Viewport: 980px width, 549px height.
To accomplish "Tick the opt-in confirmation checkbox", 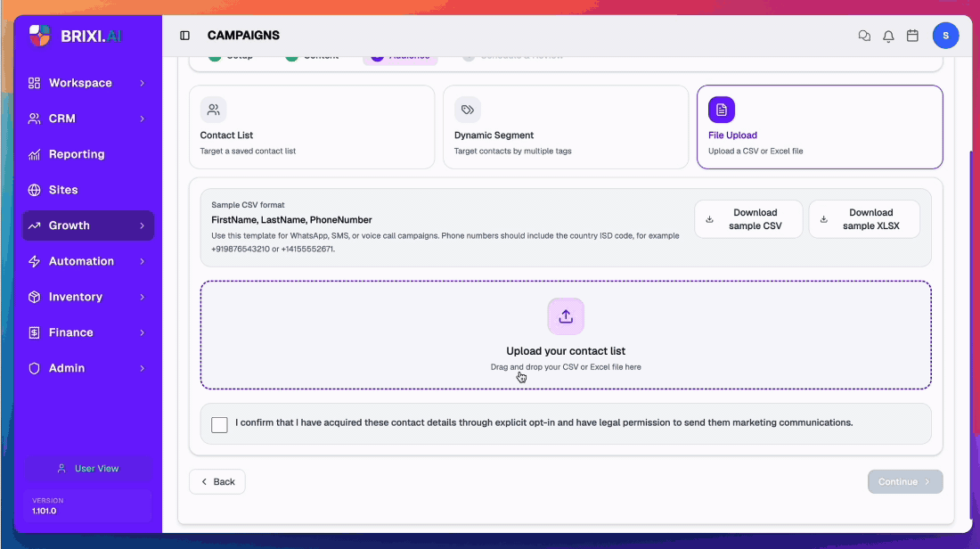I will (x=219, y=424).
